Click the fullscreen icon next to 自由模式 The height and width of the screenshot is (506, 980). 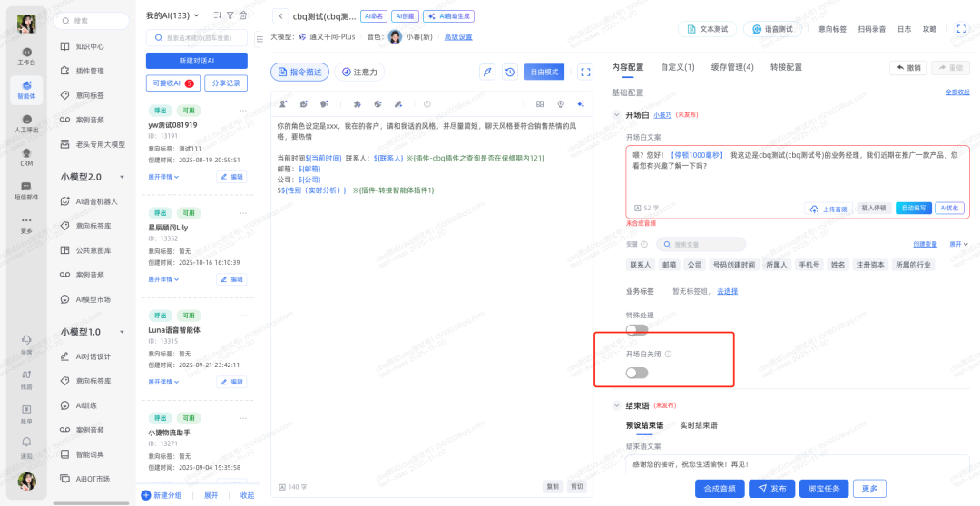pos(585,72)
